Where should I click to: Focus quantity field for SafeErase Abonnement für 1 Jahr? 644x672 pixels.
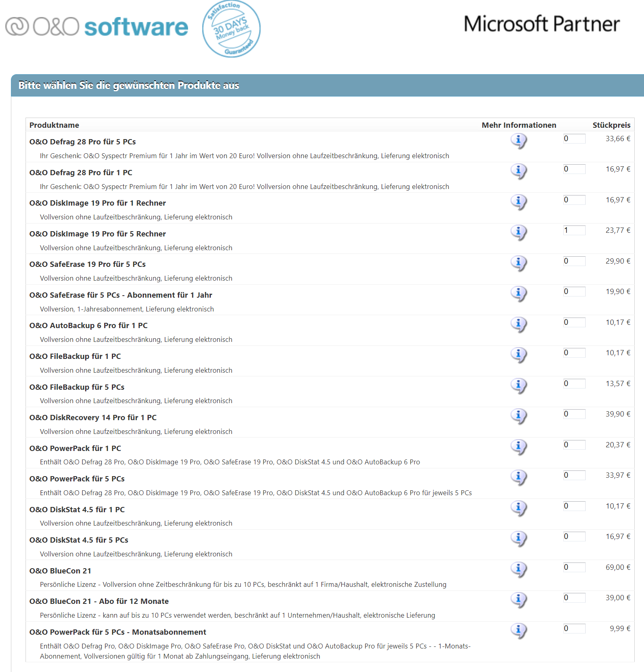pyautogui.click(x=574, y=292)
